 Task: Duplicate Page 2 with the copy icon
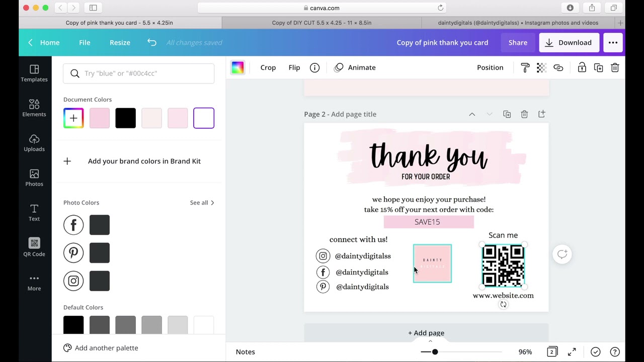tap(507, 114)
